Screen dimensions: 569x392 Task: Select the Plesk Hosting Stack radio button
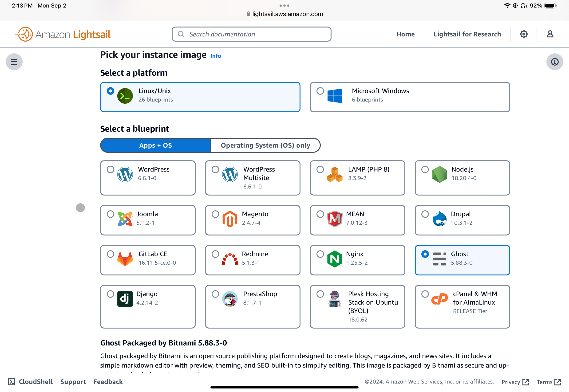(320, 294)
